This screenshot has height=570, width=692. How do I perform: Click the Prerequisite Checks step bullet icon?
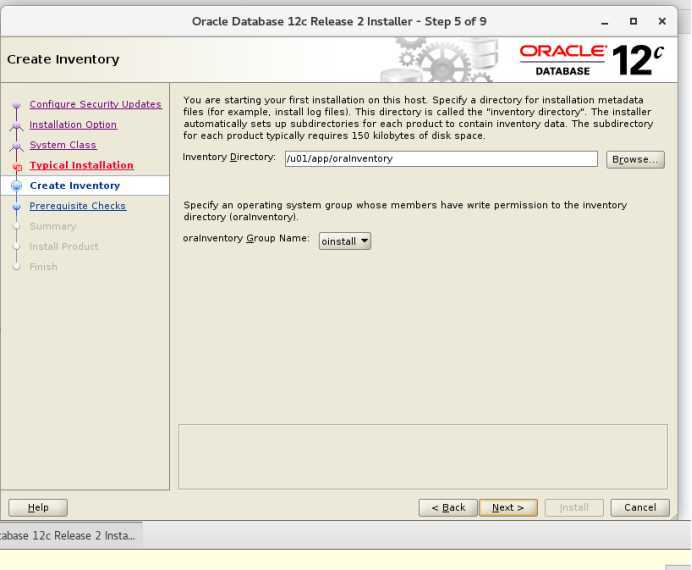17,206
